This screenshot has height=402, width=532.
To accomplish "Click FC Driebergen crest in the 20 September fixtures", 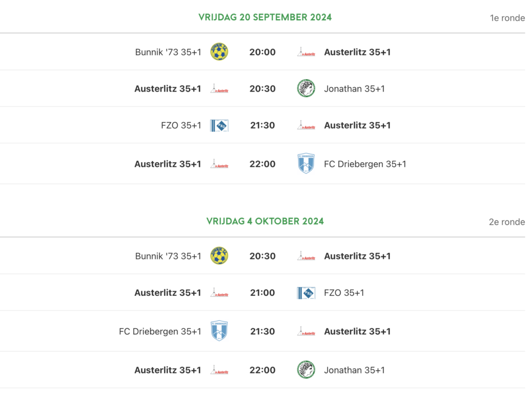I will click(x=306, y=163).
